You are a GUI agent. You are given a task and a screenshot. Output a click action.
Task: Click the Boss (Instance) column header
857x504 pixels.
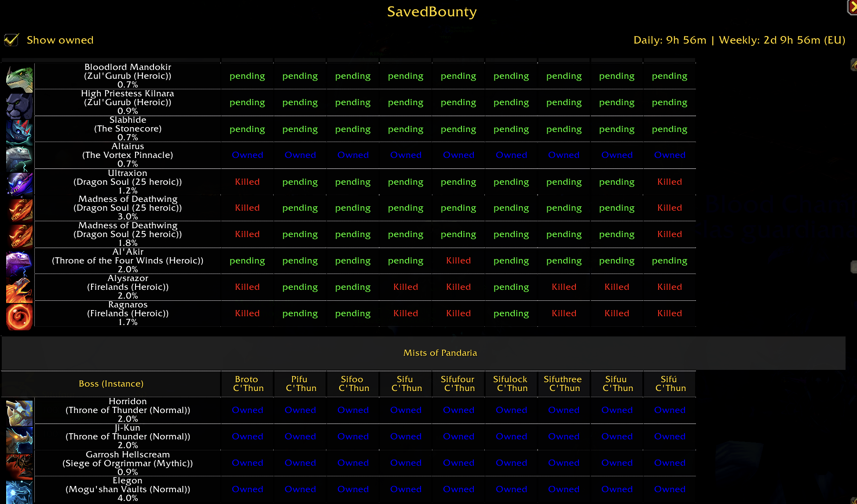(x=111, y=383)
